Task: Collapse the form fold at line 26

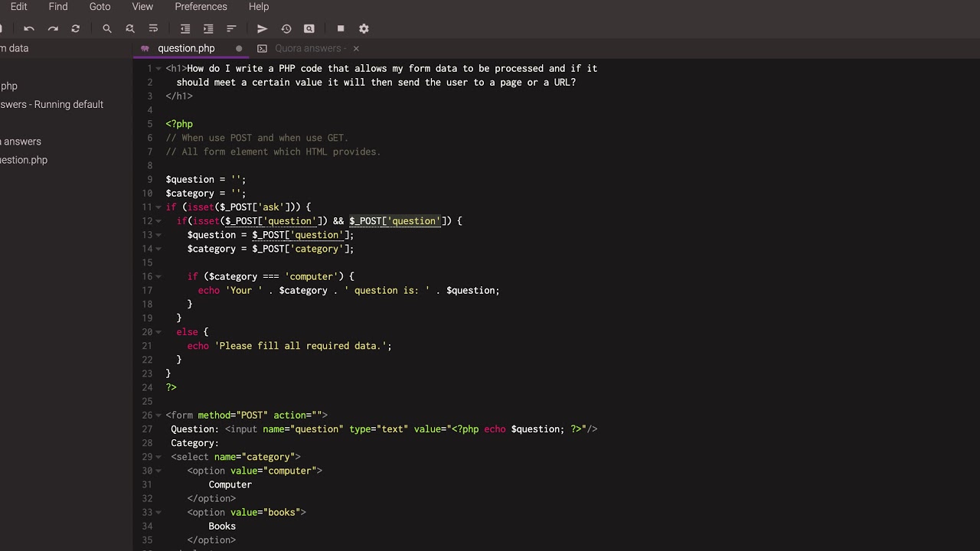Action: (158, 416)
